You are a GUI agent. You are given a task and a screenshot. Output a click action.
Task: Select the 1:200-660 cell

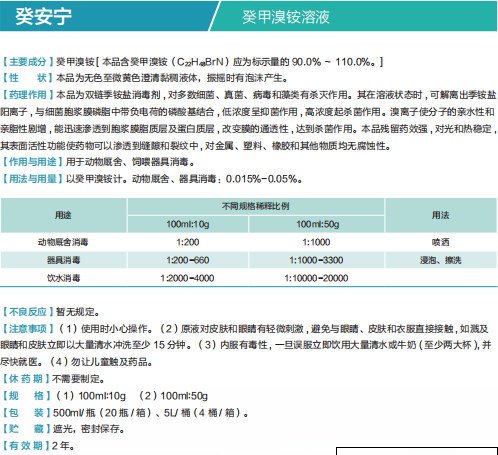(188, 260)
